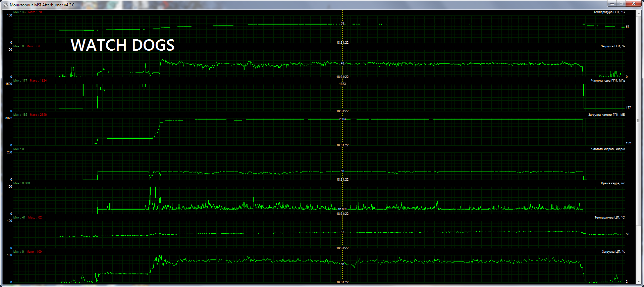Click the scrollbar up arrow

coord(639,13)
